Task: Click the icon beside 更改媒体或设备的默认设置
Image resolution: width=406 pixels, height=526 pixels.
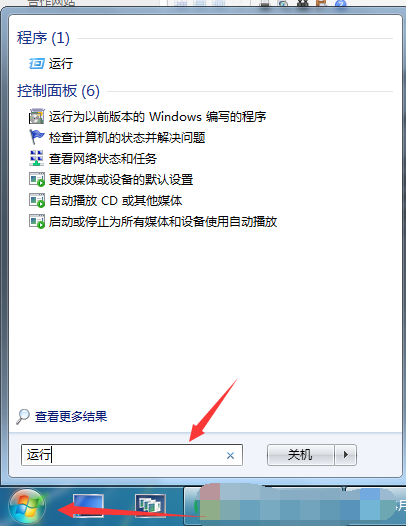Action: [36, 179]
